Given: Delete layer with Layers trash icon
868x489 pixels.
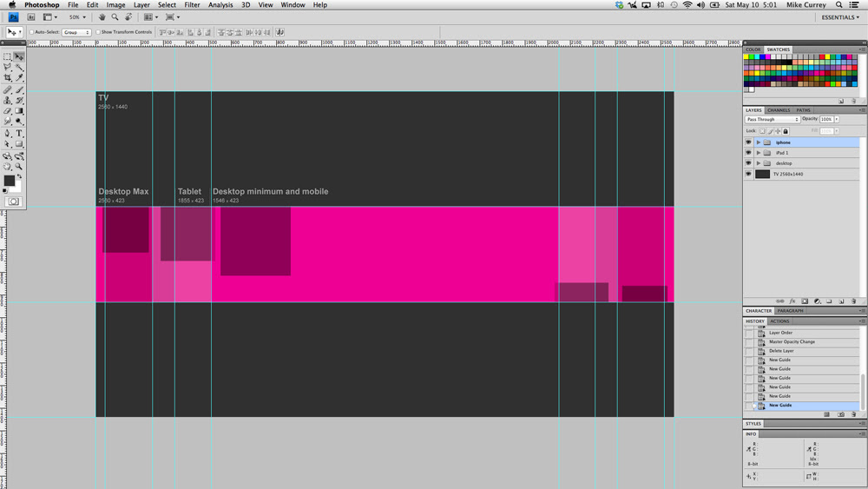Looking at the screenshot, I should (x=853, y=301).
